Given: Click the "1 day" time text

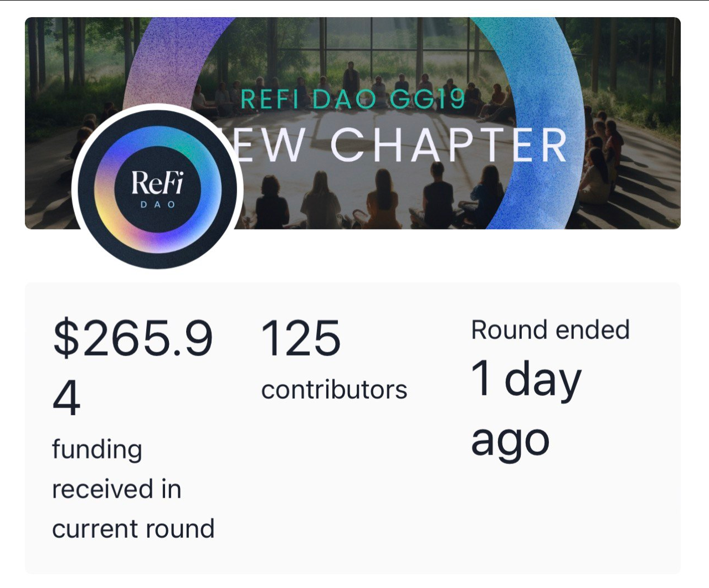Looking at the screenshot, I should pyautogui.click(x=526, y=379).
